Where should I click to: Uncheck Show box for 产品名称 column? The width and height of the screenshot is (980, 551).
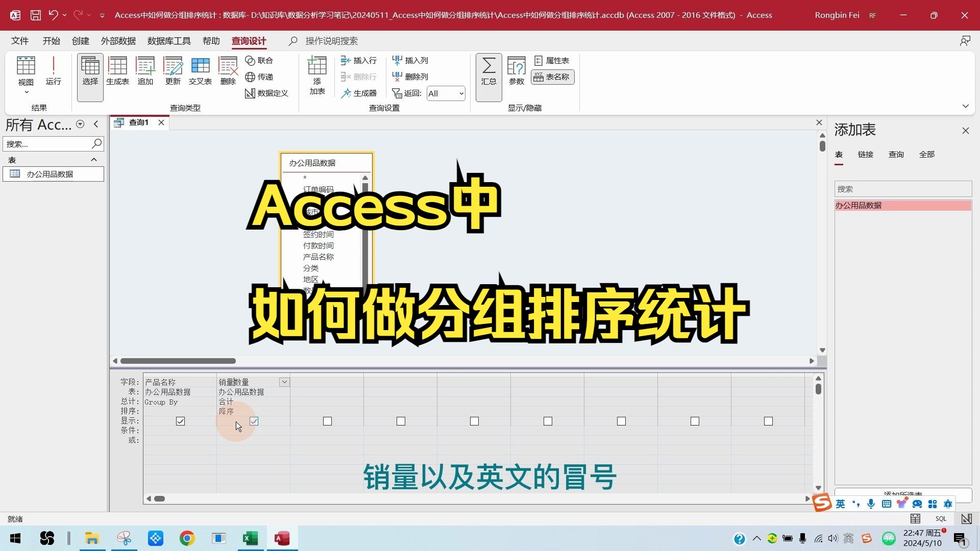180,421
